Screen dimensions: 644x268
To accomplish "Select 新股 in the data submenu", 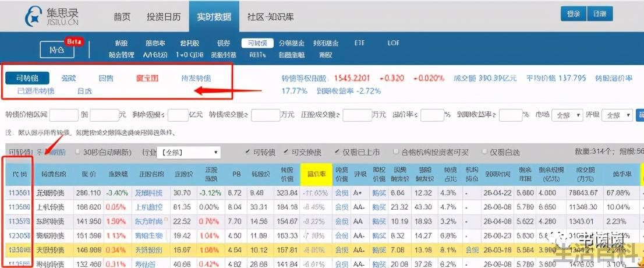I will (122, 43).
